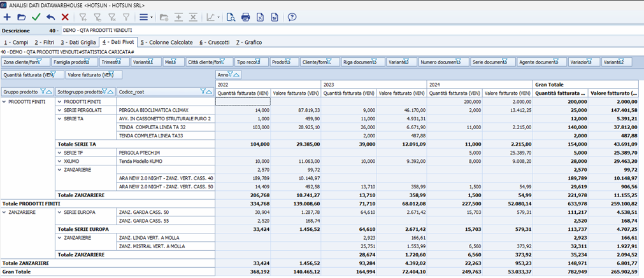Click the red X cancel icon
This screenshot has width=644, height=278.
coord(65,17)
